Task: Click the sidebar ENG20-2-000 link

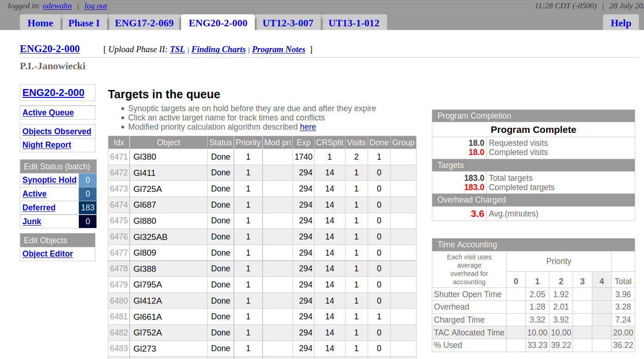Action: [54, 93]
